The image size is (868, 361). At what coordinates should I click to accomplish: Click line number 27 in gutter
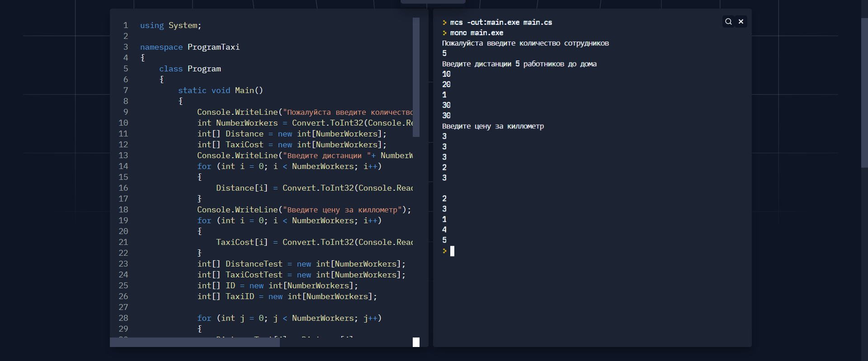123,307
